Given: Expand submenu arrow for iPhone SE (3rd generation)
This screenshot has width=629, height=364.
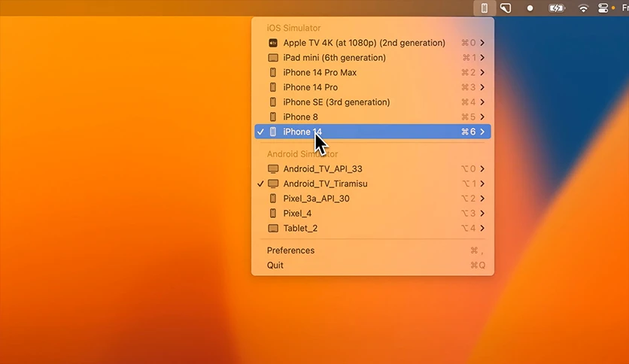Looking at the screenshot, I should click(482, 102).
